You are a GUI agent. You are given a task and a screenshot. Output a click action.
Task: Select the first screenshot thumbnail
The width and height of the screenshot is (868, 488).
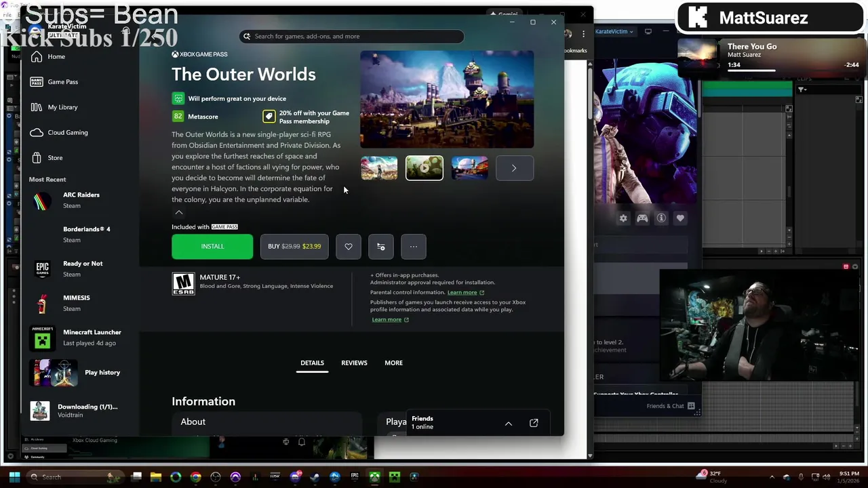tap(379, 168)
